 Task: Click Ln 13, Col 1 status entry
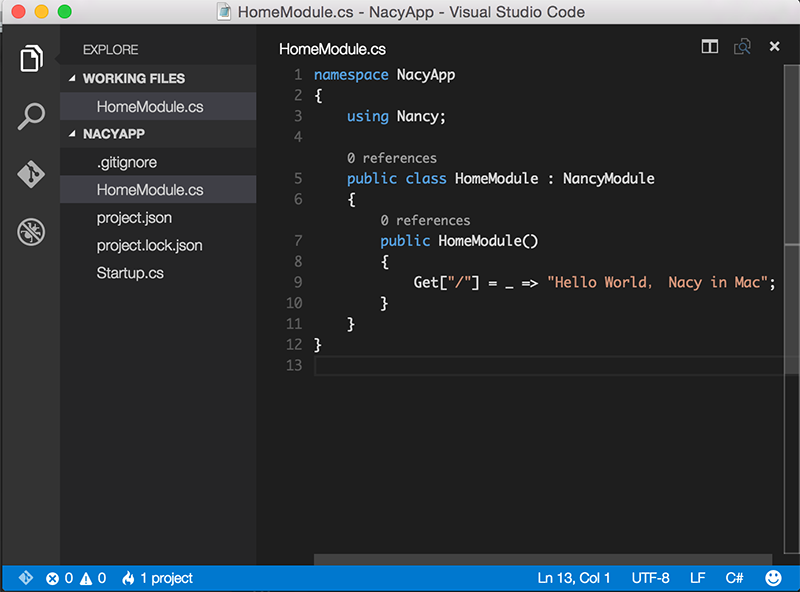(x=573, y=578)
